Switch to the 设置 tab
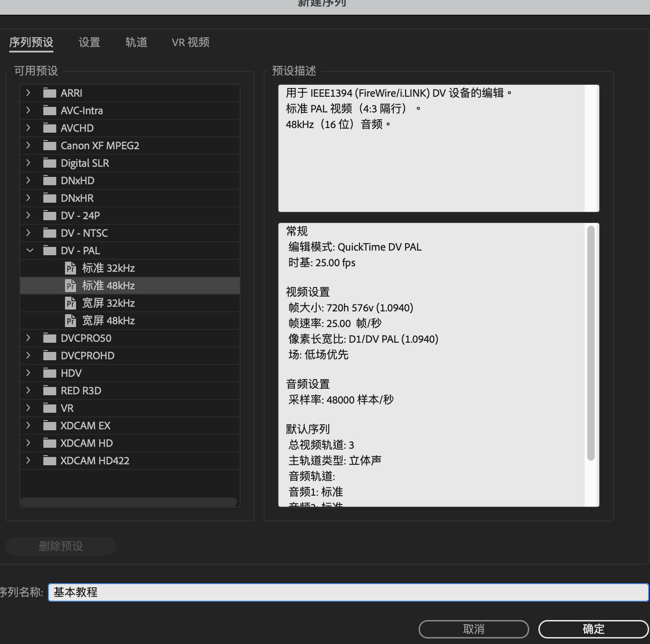Image resolution: width=650 pixels, height=644 pixels. (x=89, y=42)
